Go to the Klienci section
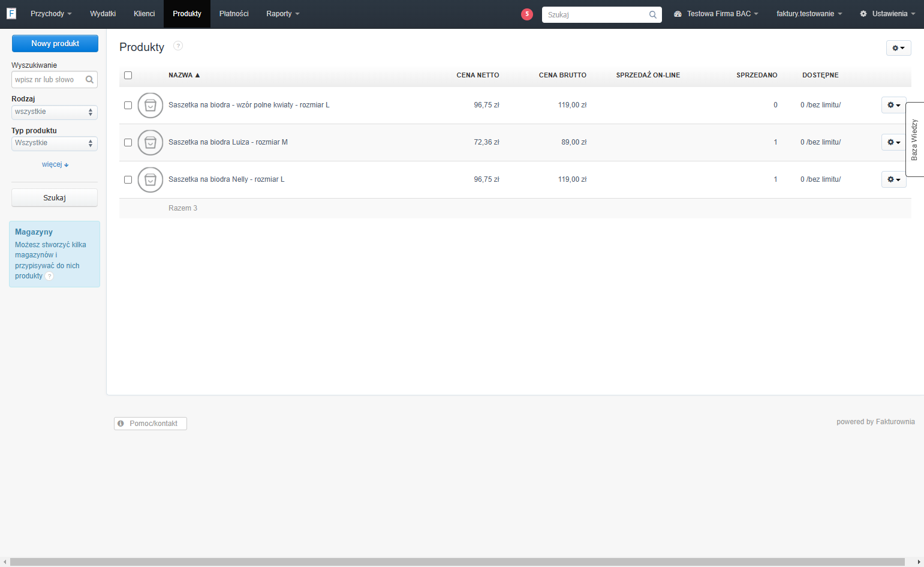924x567 pixels. click(x=145, y=14)
